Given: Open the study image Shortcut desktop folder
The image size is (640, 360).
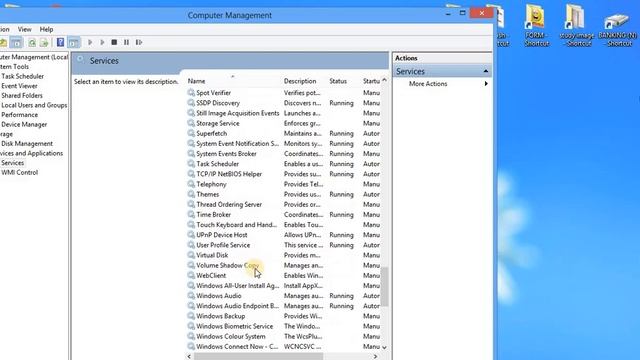Looking at the screenshot, I should pyautogui.click(x=577, y=25).
